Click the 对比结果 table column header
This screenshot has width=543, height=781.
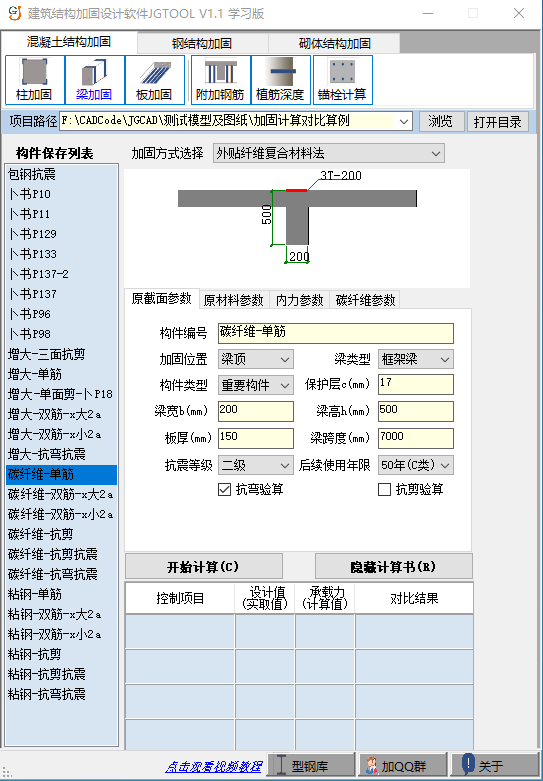(x=414, y=598)
